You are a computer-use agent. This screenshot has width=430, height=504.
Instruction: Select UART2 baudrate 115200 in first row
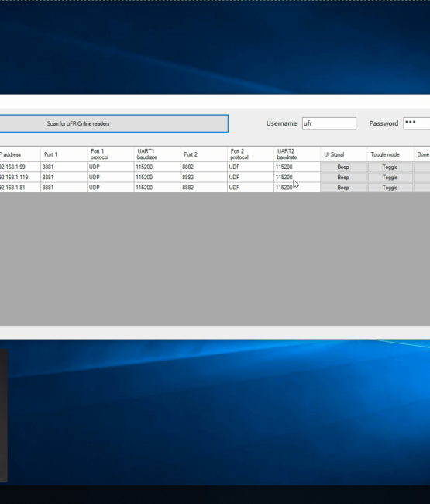(x=297, y=167)
